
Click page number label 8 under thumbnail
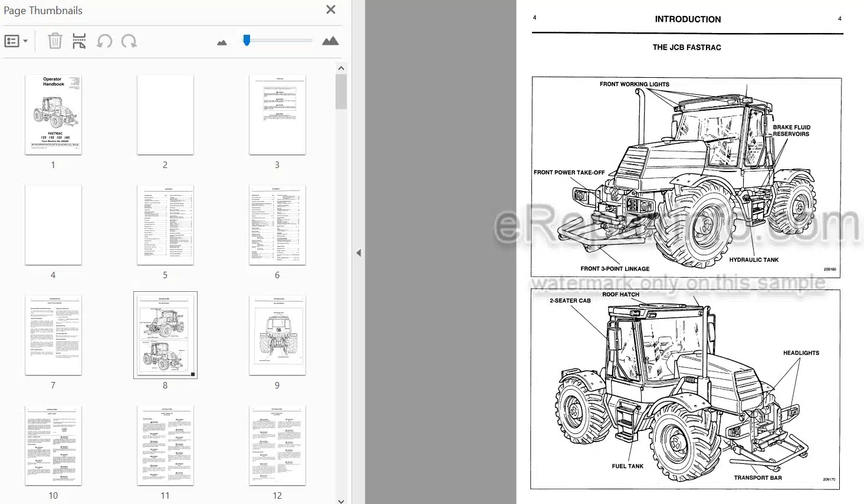165,386
